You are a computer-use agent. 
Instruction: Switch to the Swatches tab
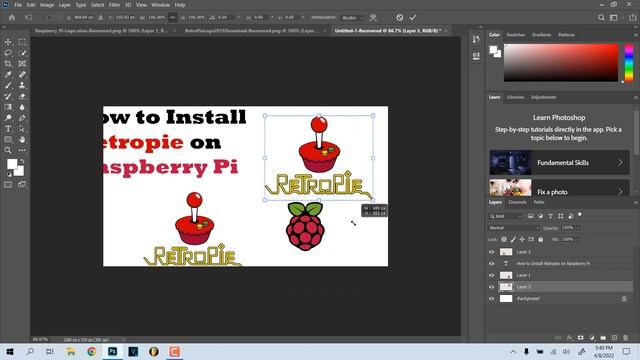pyautogui.click(x=516, y=35)
